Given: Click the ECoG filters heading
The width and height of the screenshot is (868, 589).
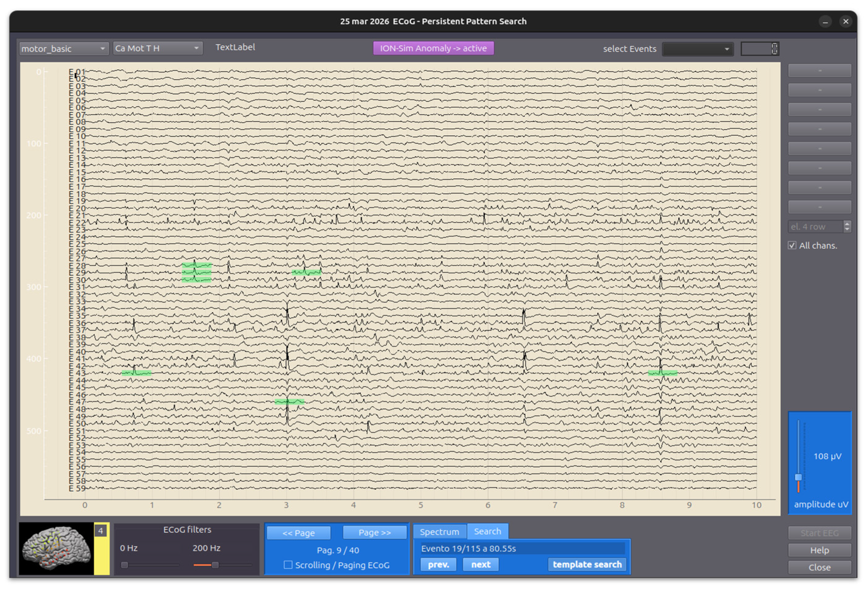Looking at the screenshot, I should (x=187, y=529).
